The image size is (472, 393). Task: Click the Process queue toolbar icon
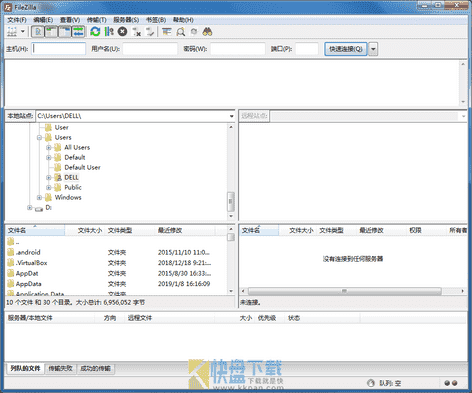pyautogui.click(x=109, y=32)
